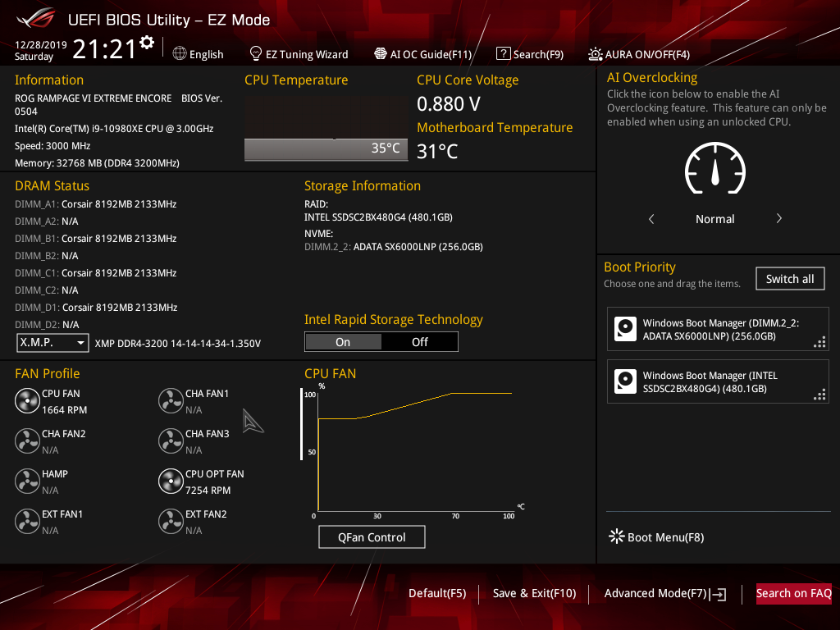Select the EXT FAN2 fan icon
This screenshot has width=840, height=630.
pyautogui.click(x=171, y=521)
